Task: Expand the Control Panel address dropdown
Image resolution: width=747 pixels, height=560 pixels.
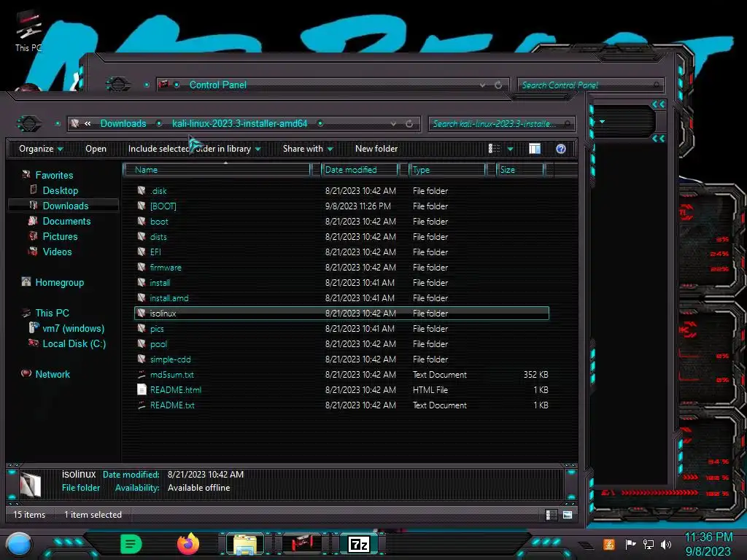Action: (483, 85)
